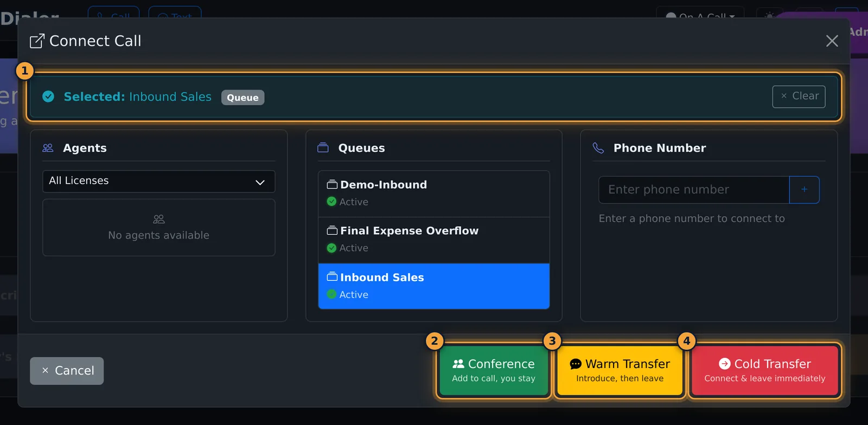
Task: Focus the Enter phone number field
Action: pyautogui.click(x=694, y=190)
